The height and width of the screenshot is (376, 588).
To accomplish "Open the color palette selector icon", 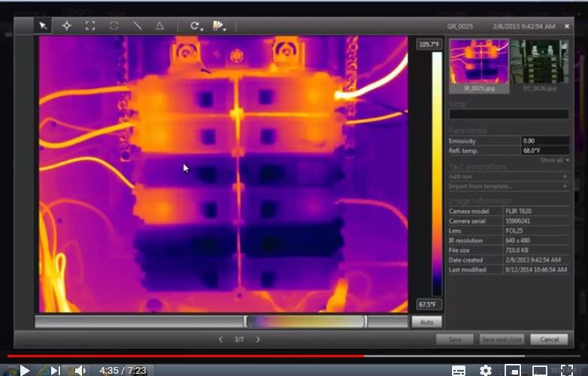I will 217,26.
